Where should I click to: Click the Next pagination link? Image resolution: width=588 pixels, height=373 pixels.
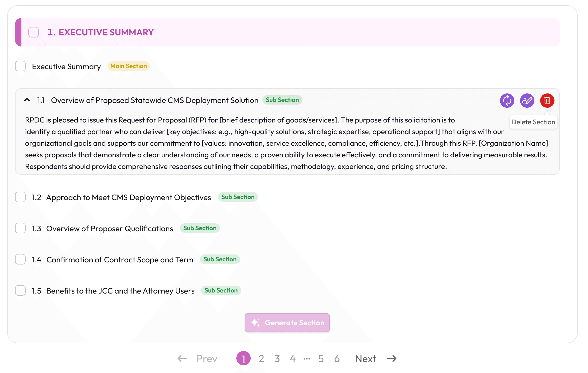point(366,358)
